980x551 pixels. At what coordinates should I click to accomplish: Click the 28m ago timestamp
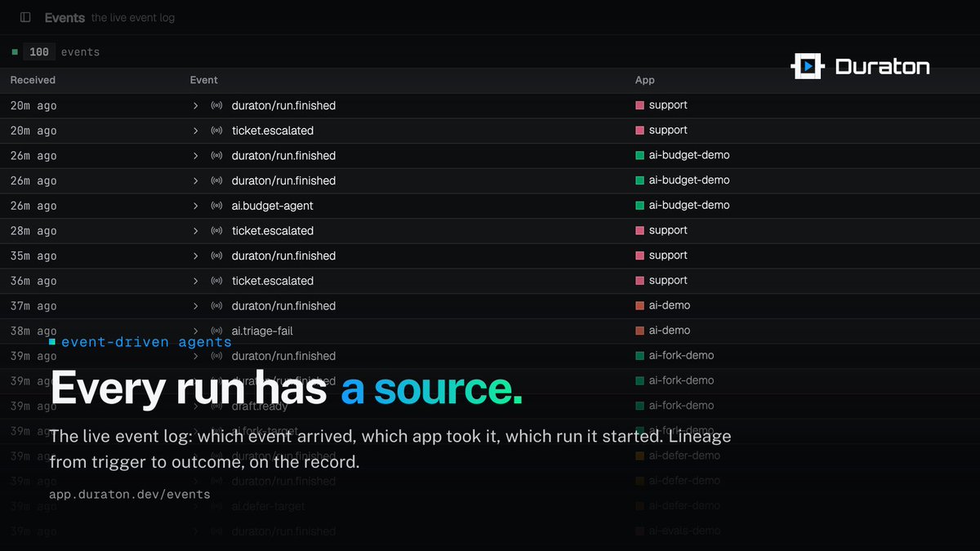[x=33, y=231]
